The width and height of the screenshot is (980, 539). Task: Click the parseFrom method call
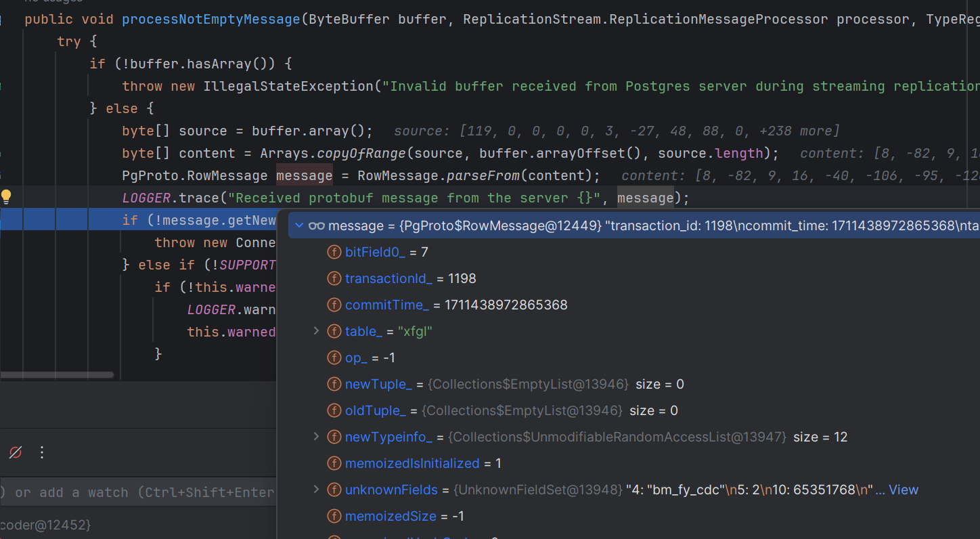[x=483, y=175]
